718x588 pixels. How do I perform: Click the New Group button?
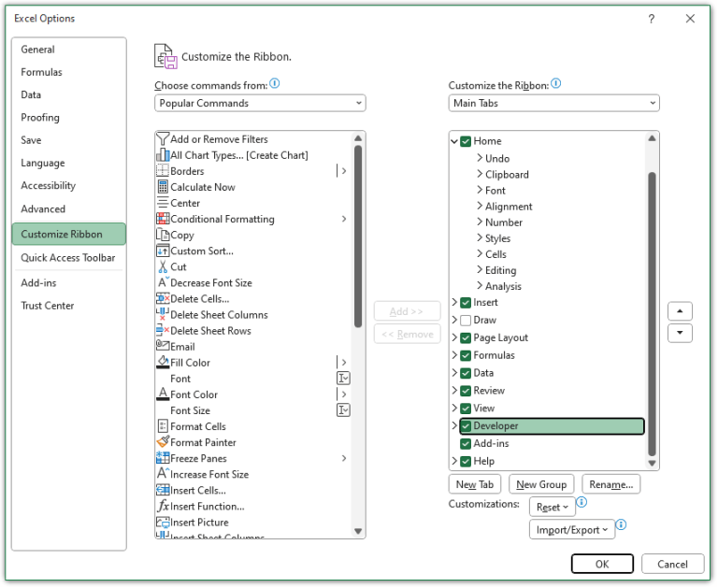[x=541, y=484]
